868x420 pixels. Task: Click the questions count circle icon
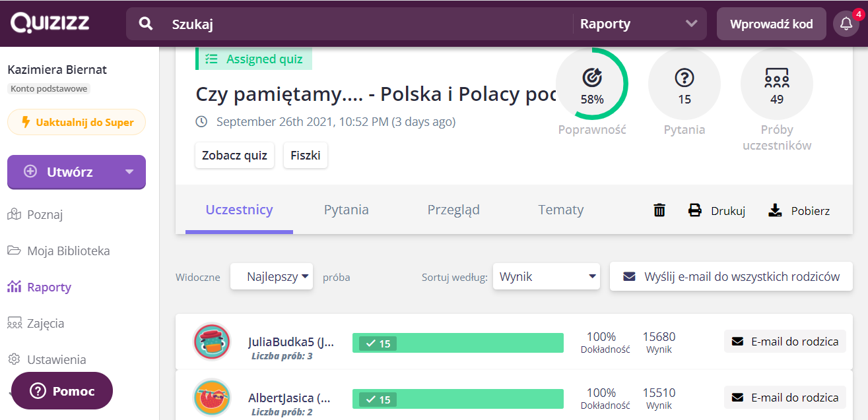tap(684, 78)
